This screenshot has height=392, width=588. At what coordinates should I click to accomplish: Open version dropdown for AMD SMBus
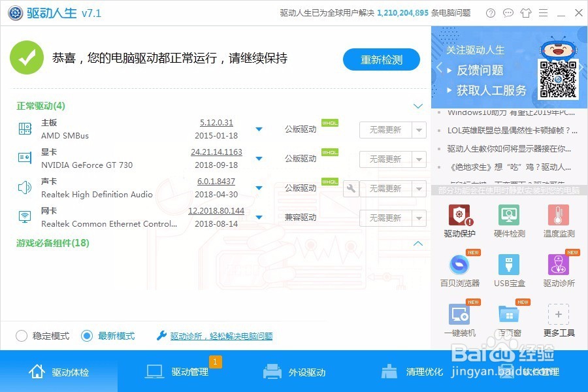259,129
